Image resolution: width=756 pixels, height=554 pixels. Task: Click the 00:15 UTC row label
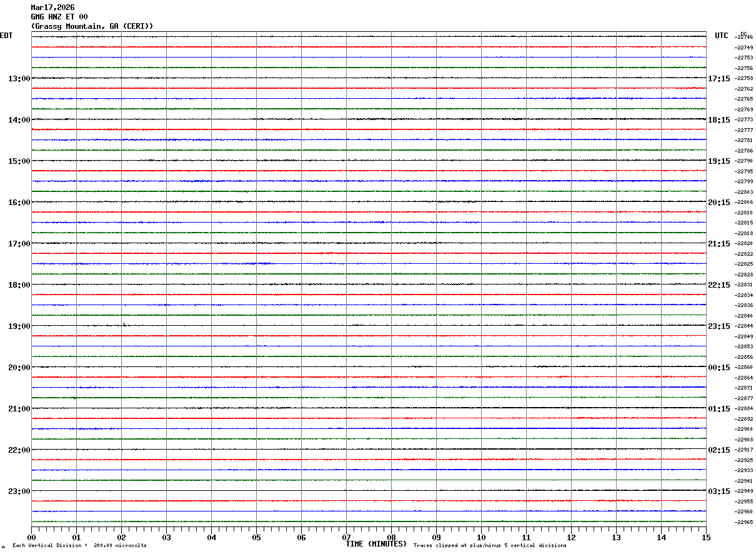pyautogui.click(x=719, y=368)
